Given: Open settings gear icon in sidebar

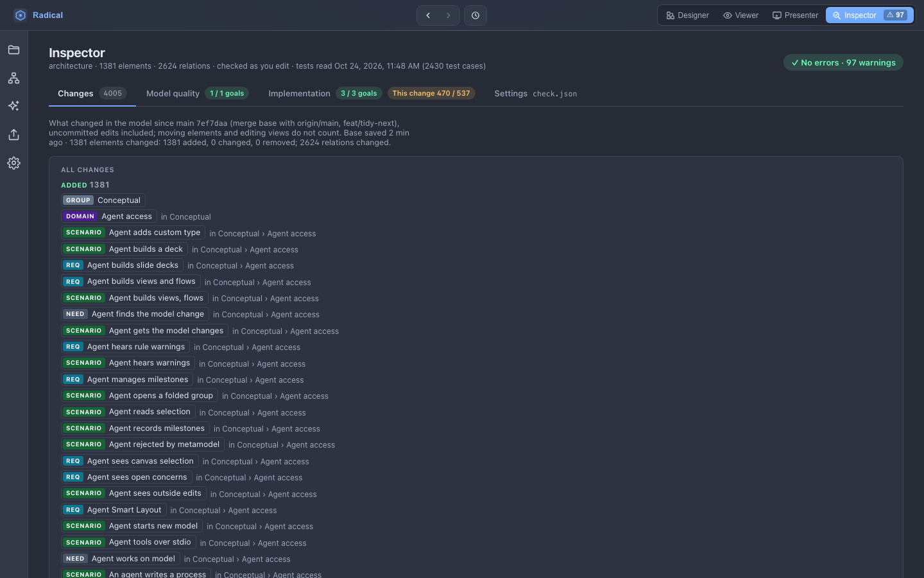Looking at the screenshot, I should click(13, 163).
